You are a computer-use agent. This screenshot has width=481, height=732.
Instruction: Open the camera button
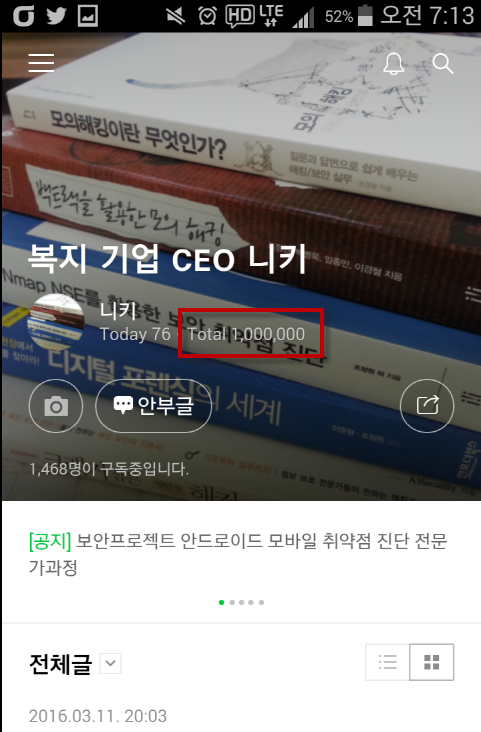pyautogui.click(x=56, y=406)
